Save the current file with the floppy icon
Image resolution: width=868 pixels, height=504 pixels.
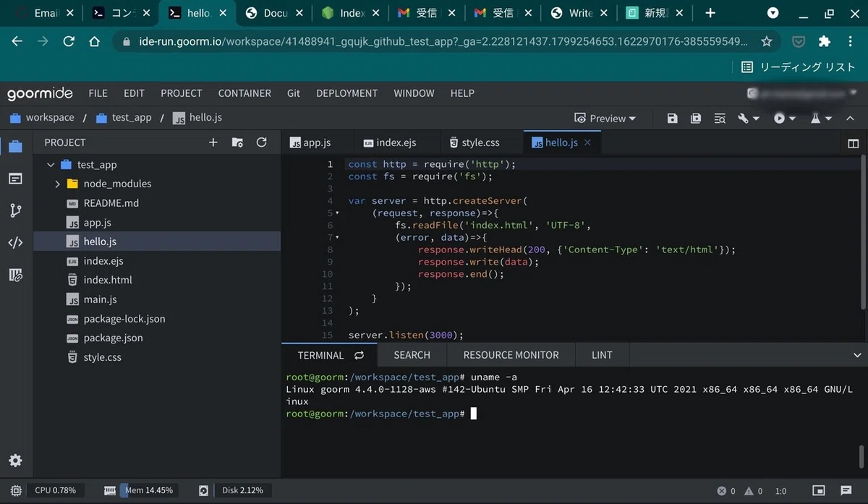click(673, 119)
